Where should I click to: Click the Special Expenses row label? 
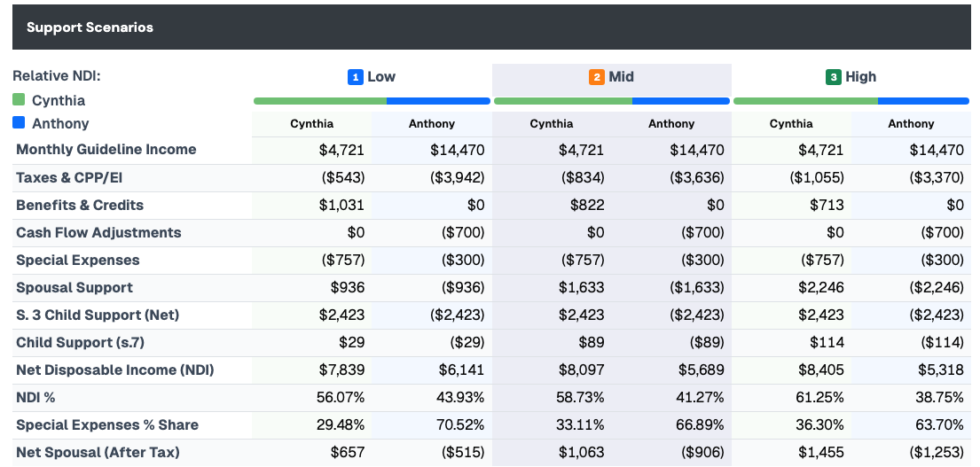pyautogui.click(x=78, y=261)
